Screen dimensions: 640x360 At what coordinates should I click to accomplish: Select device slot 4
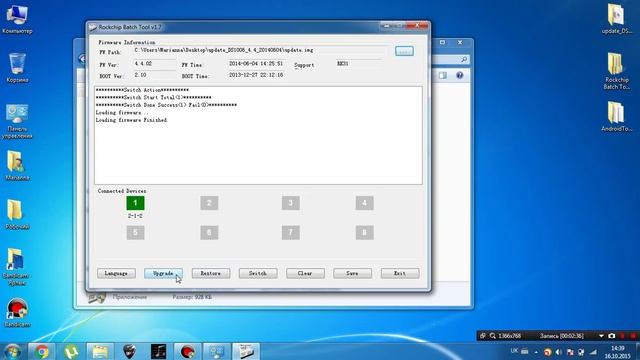pos(364,203)
